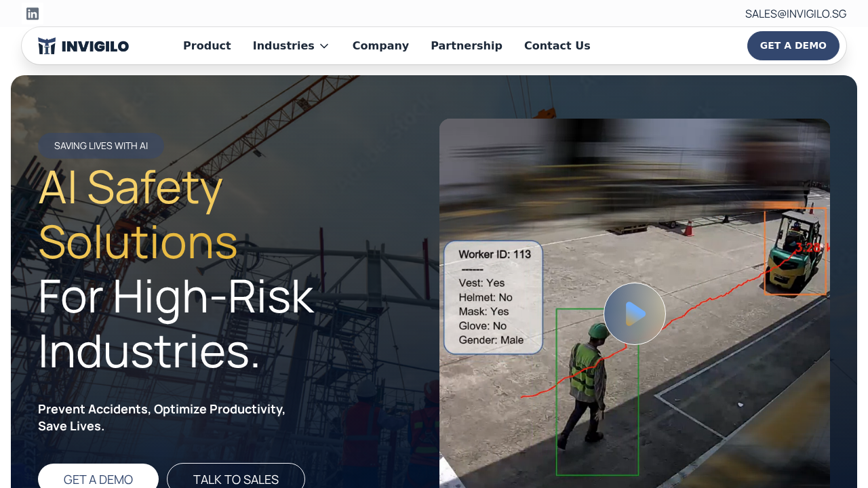Click the TALK TO SALES button

coord(236,478)
